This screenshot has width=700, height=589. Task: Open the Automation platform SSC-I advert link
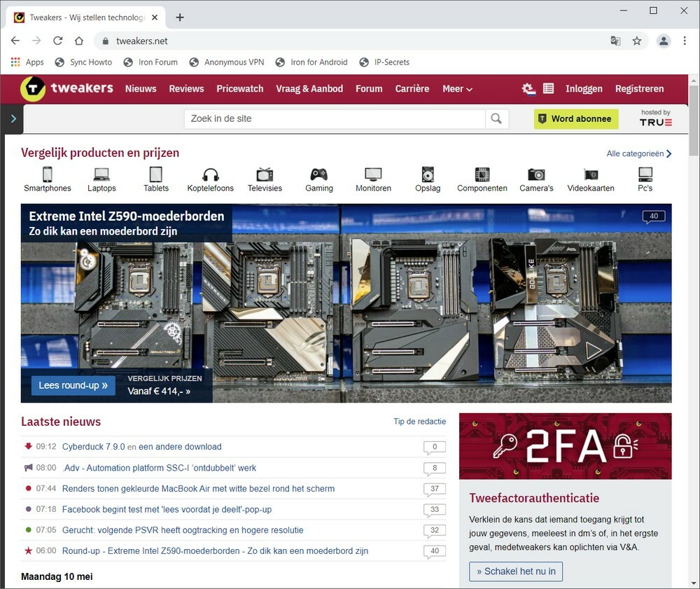(160, 468)
